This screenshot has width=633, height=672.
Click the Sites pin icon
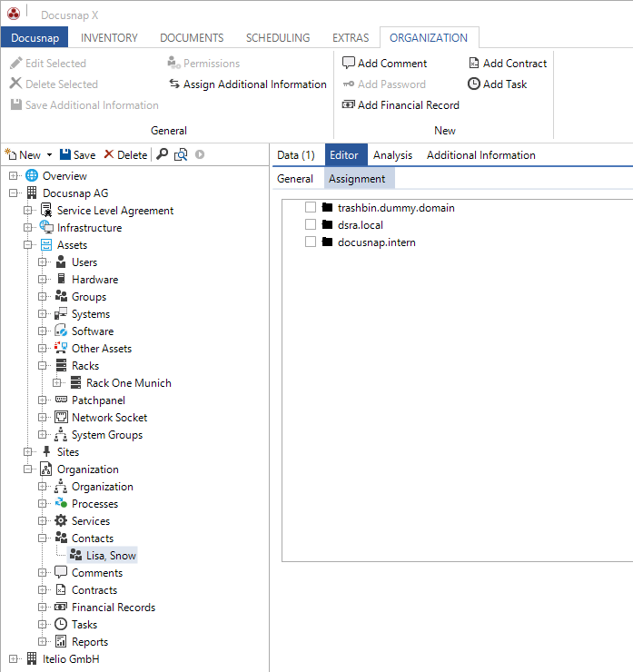[x=46, y=451]
